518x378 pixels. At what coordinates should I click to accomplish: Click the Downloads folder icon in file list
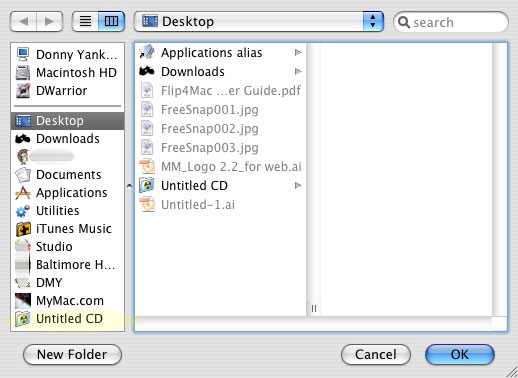click(x=147, y=71)
